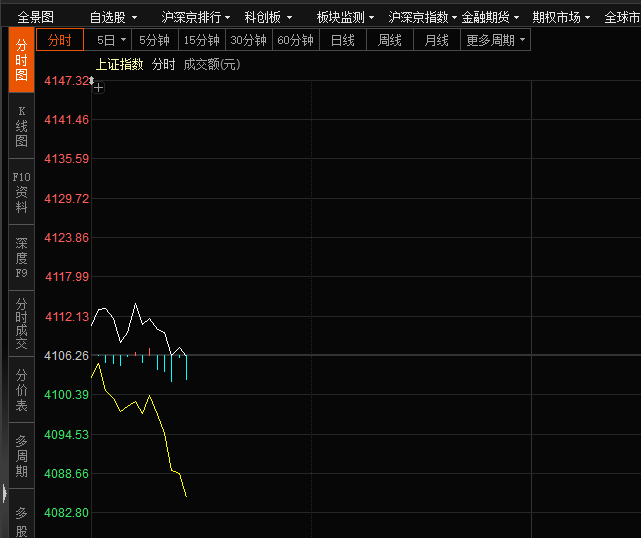Switch chart to 15分钟 period
This screenshot has height=538, width=641.
pos(201,40)
